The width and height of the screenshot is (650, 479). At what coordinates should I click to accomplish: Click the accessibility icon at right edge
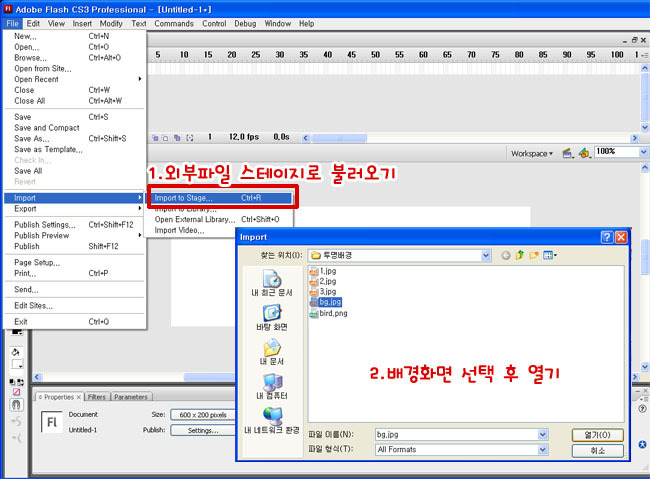point(643,444)
